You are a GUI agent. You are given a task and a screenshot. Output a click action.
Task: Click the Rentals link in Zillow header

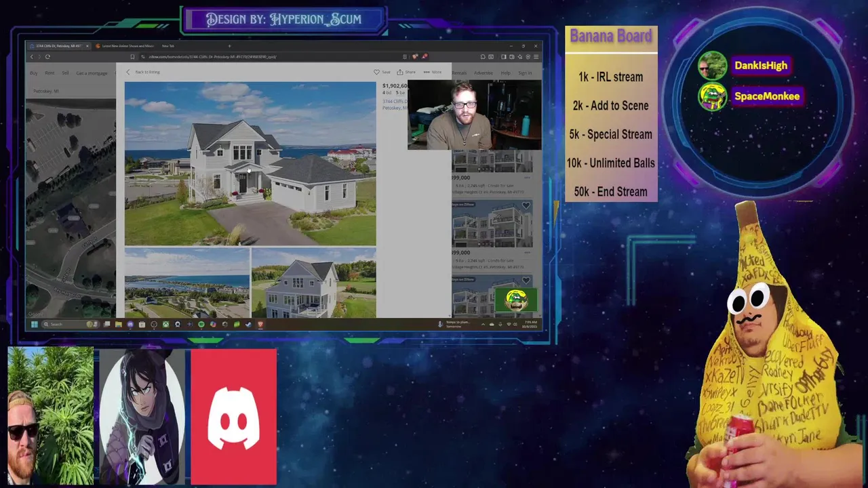click(x=459, y=73)
